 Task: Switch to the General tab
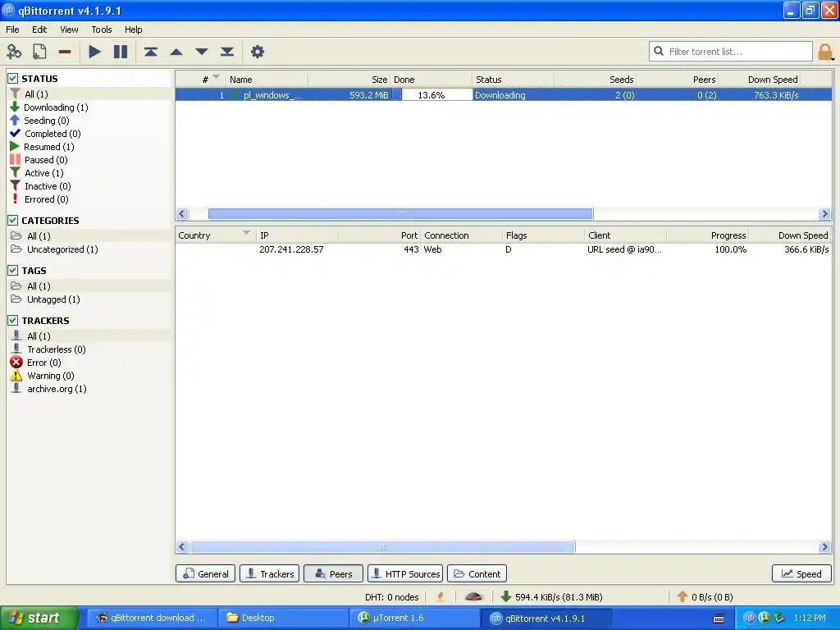coord(206,573)
